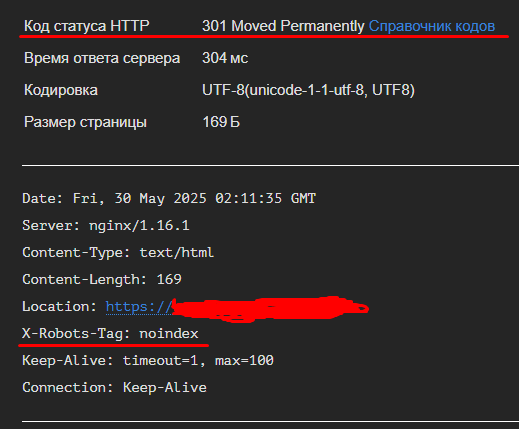Click the red-scribbled redacted URL area

(x=271, y=309)
